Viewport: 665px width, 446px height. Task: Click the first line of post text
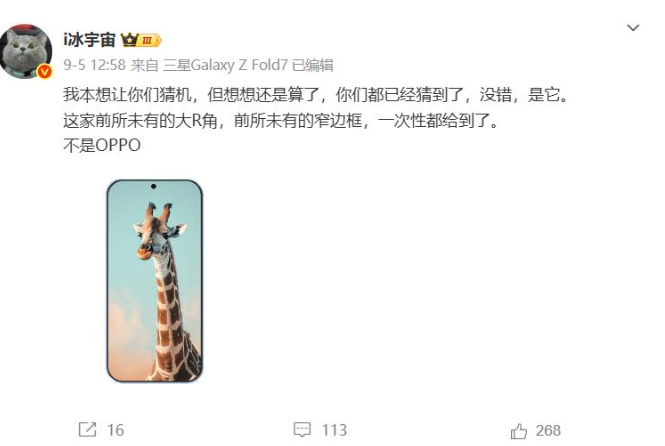pyautogui.click(x=316, y=95)
